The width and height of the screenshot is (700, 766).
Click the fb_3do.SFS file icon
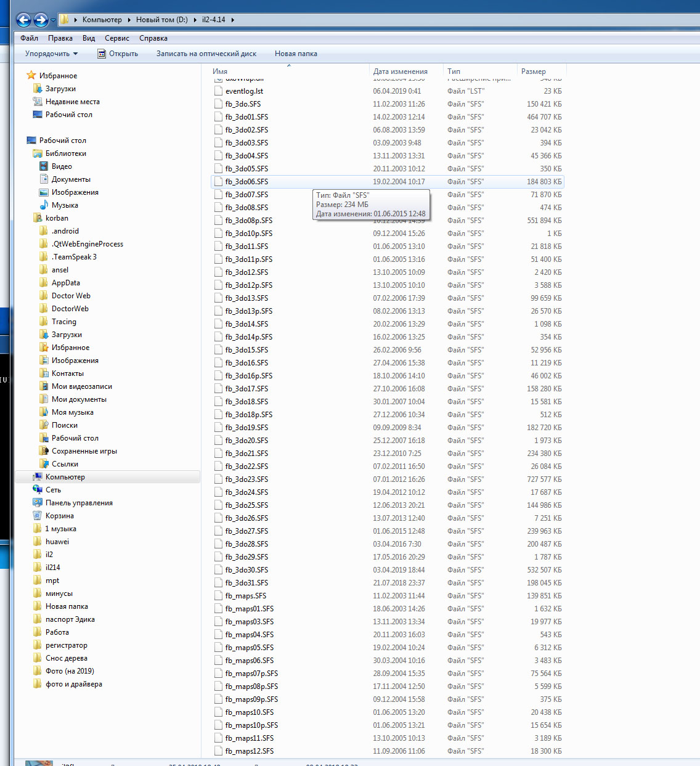coord(218,104)
